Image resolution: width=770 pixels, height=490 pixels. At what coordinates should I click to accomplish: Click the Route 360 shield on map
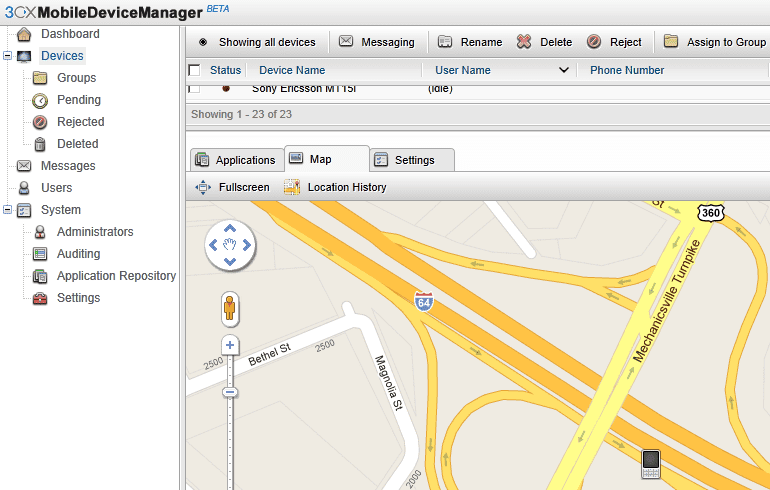pos(711,213)
